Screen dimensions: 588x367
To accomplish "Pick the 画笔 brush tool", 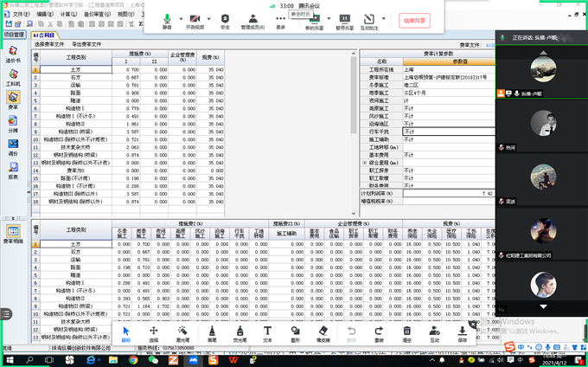I will tap(212, 333).
